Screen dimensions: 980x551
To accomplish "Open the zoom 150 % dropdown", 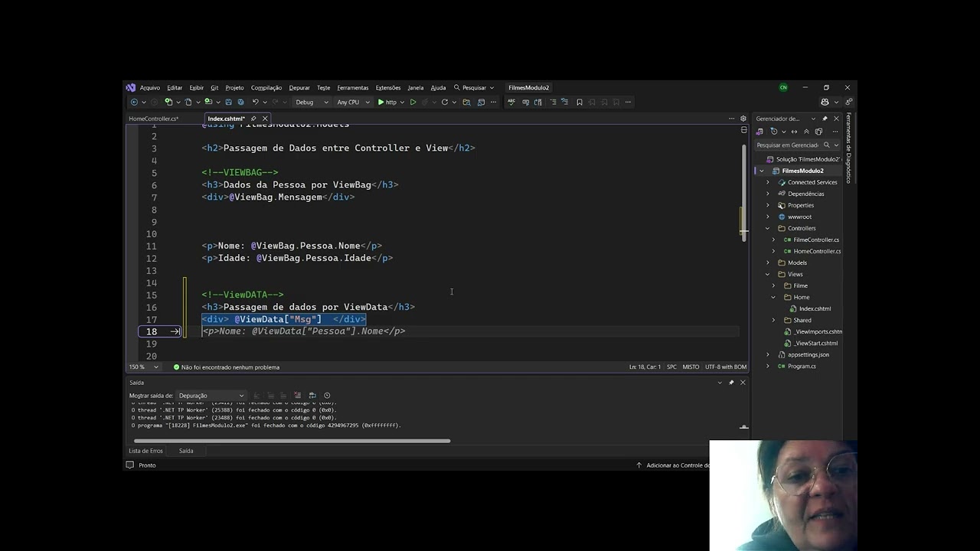I will click(x=144, y=367).
